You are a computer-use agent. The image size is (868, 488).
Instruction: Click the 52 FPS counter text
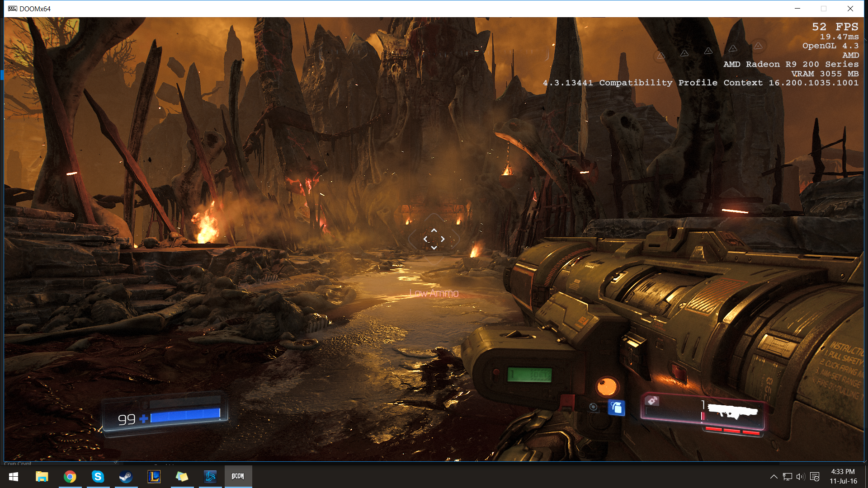(x=835, y=27)
